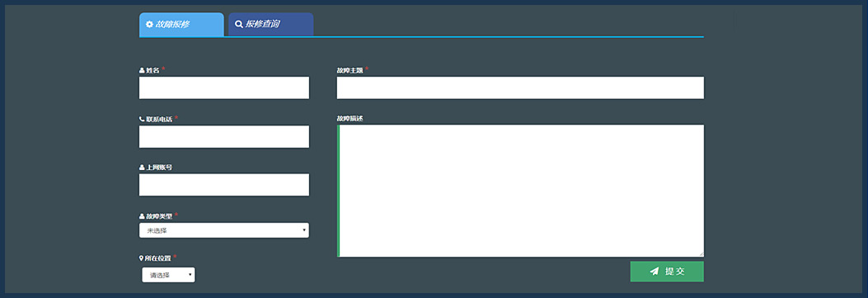Click the arrow of the 故障类型 select
Image resolution: width=868 pixels, height=298 pixels.
(x=304, y=230)
